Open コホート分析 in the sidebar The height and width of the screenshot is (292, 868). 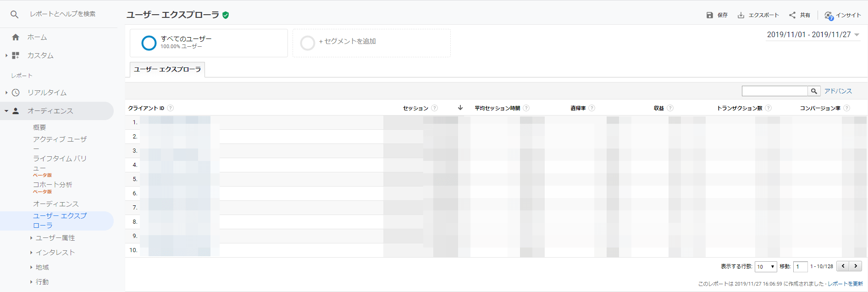pyautogui.click(x=52, y=185)
